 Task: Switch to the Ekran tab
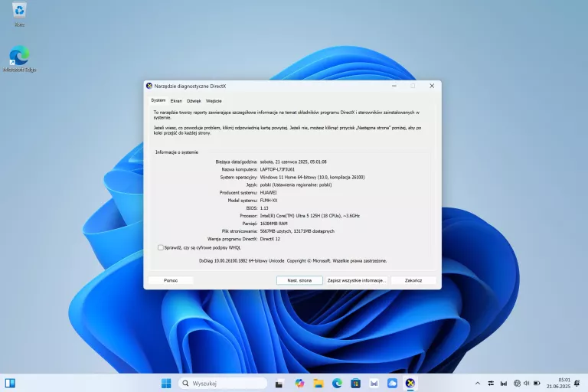tap(176, 101)
